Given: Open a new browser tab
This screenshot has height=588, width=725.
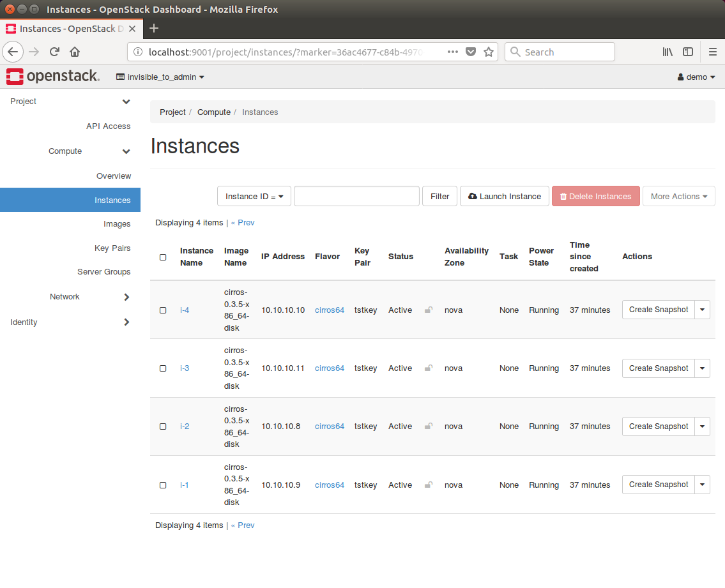Looking at the screenshot, I should [154, 28].
